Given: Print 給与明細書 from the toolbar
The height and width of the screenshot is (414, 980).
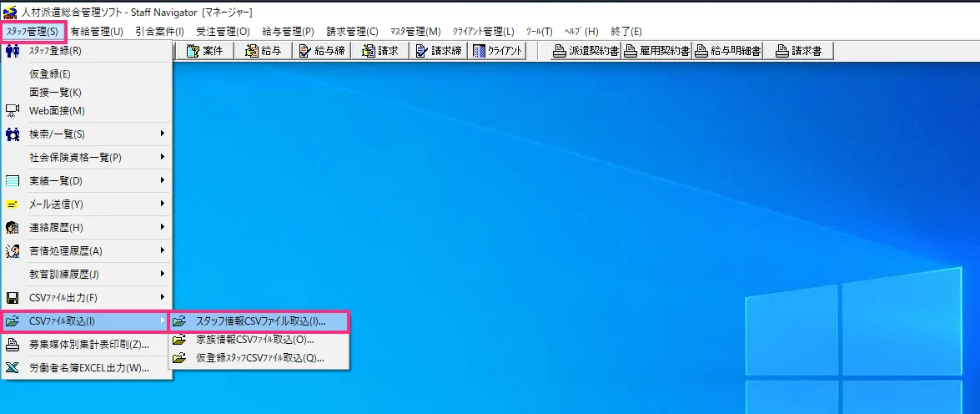Looking at the screenshot, I should click(727, 51).
